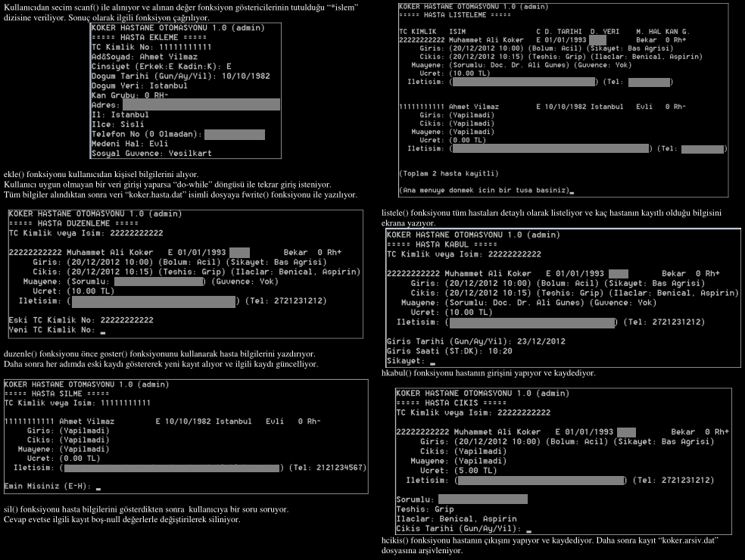Click the 'Medeni Hal: Evli' line
This screenshot has width=745, height=560.
[x=129, y=144]
